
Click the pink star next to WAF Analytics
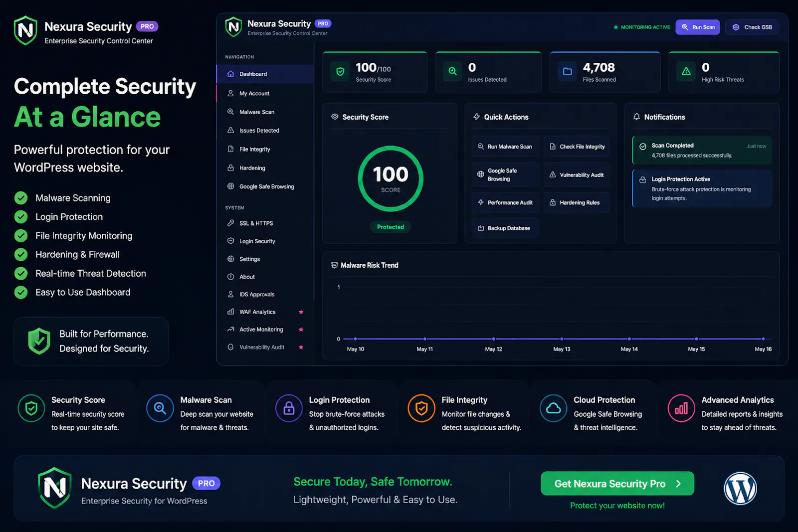click(301, 312)
